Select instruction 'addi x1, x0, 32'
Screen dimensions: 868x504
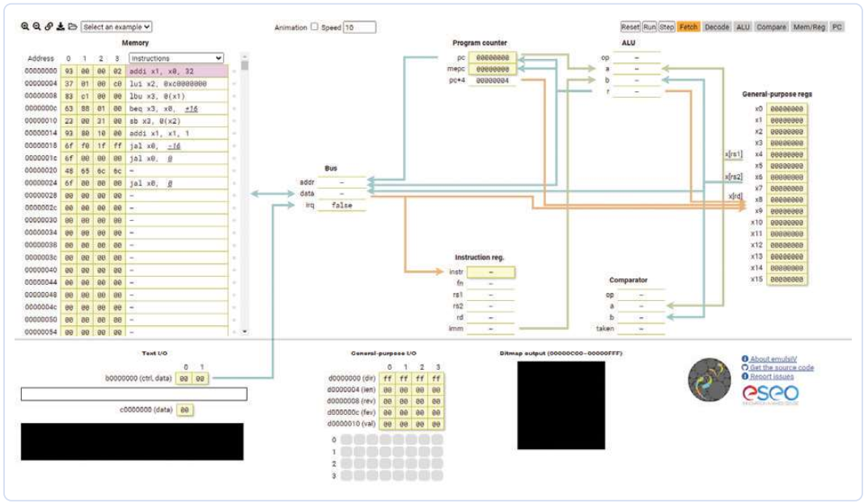click(178, 71)
